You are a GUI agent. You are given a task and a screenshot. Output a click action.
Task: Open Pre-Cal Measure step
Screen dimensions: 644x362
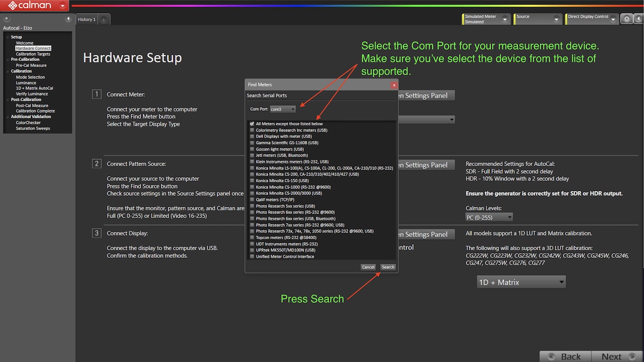click(x=31, y=65)
